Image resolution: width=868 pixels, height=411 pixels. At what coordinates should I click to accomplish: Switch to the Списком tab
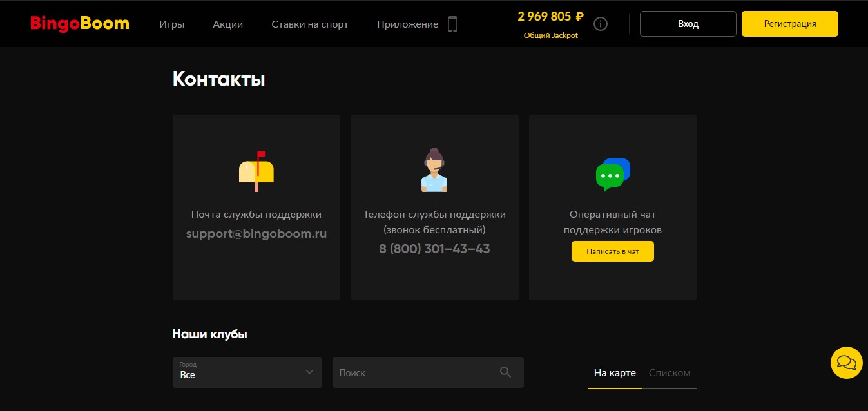[670, 373]
